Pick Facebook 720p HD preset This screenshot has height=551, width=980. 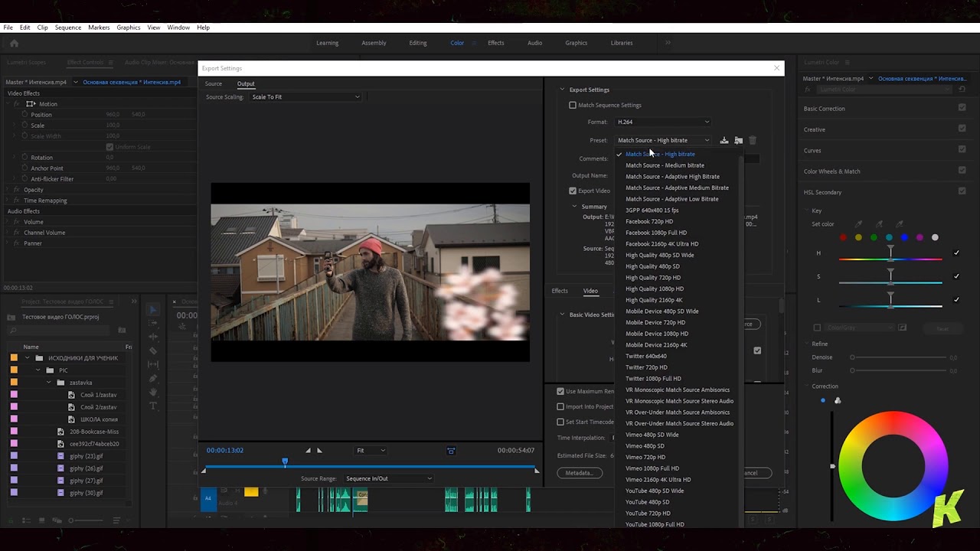click(649, 221)
